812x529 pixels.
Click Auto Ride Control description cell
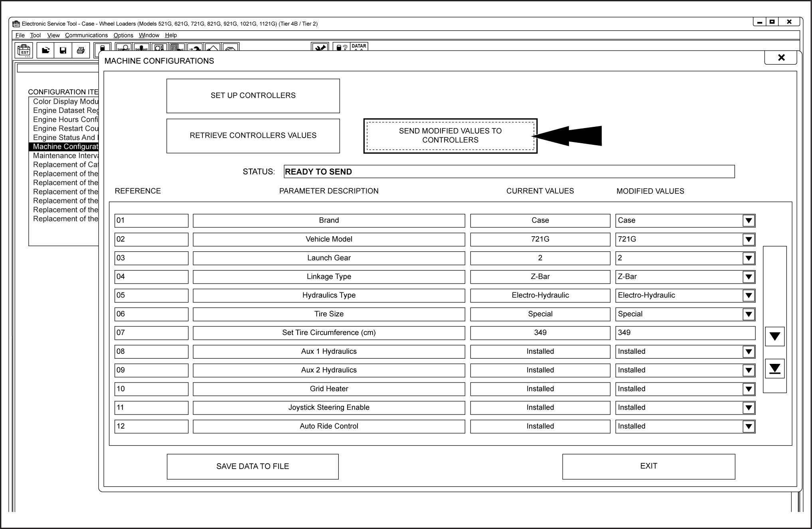click(x=329, y=426)
